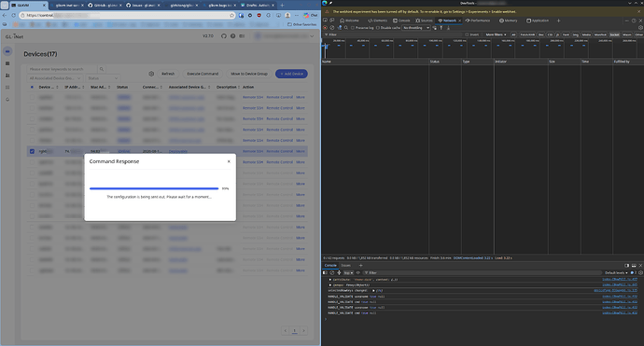
Task: Expand the selectedRowKeys array in console
Action: click(x=373, y=290)
